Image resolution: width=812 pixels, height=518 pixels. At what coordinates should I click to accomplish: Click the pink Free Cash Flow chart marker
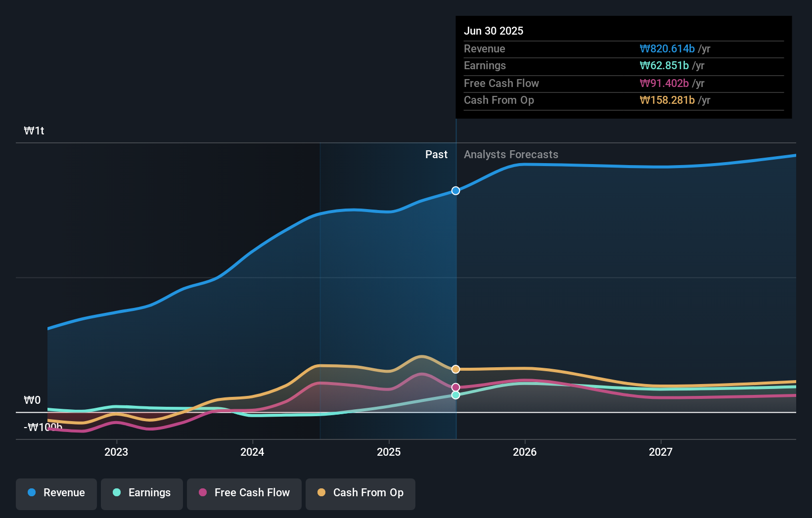[455, 387]
